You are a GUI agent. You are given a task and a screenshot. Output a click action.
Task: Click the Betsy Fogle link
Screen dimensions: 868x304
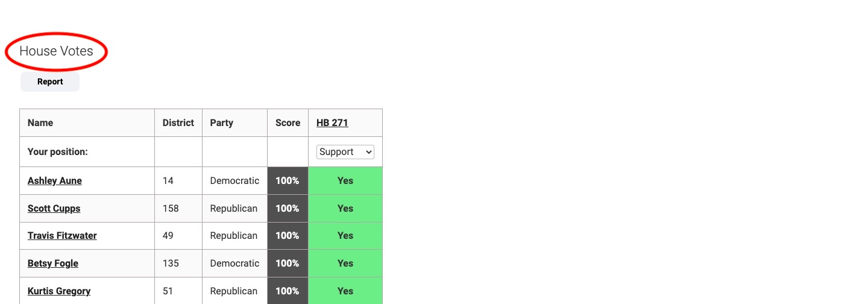point(53,264)
